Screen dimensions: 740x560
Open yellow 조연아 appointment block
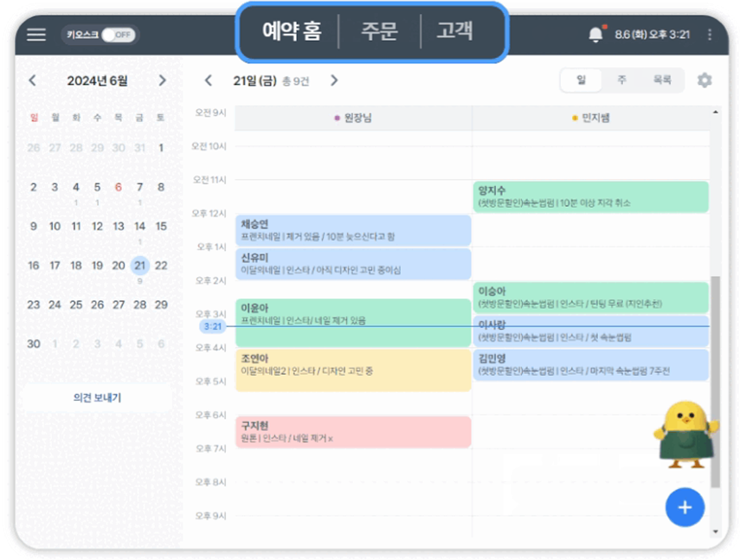(x=352, y=370)
